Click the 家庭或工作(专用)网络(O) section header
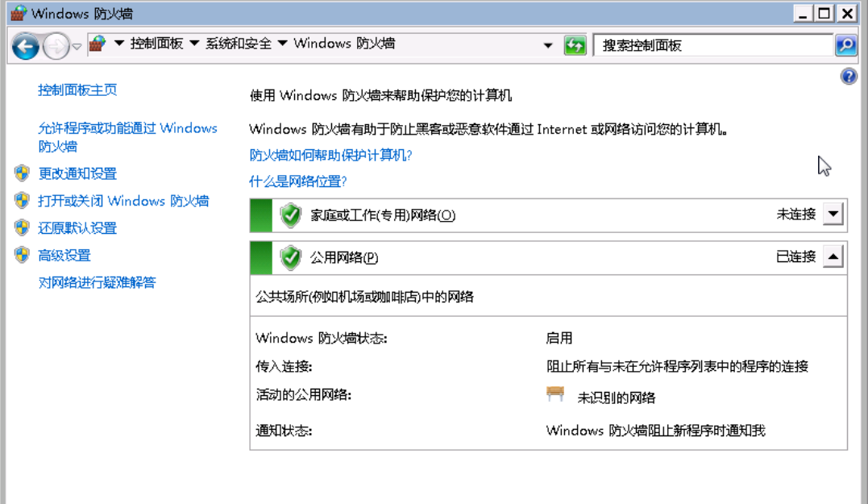This screenshot has width=868, height=504. tap(383, 215)
